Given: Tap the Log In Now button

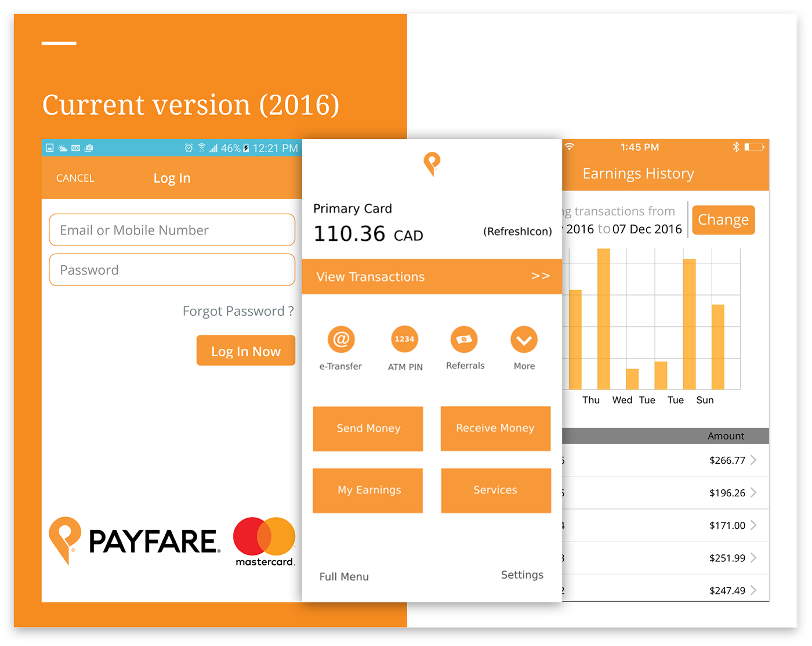Looking at the screenshot, I should tap(246, 351).
